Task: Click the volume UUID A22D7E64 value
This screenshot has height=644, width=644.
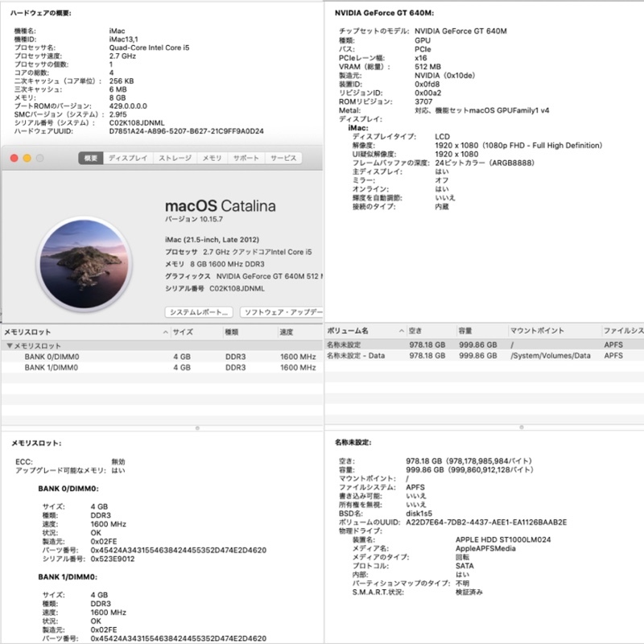Action: coord(486,522)
